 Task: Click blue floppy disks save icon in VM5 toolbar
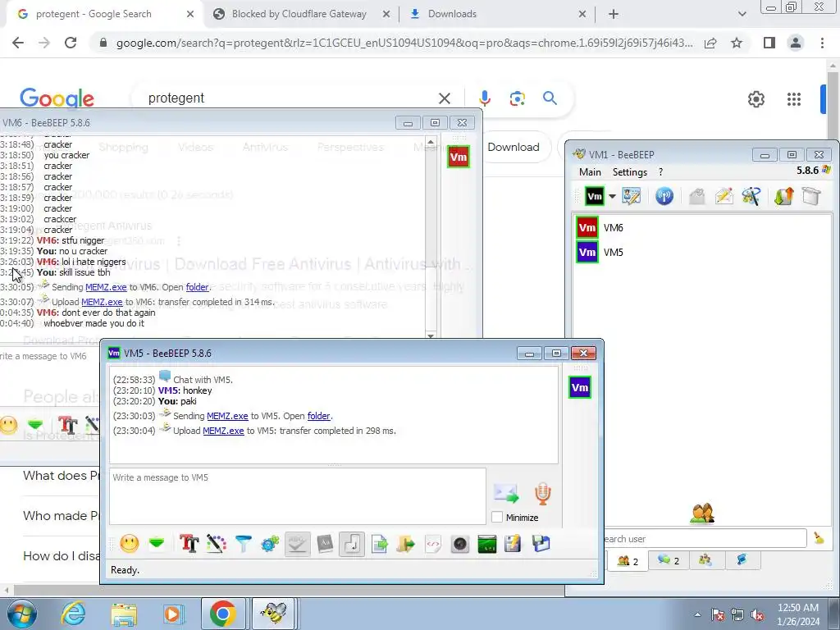tap(541, 544)
